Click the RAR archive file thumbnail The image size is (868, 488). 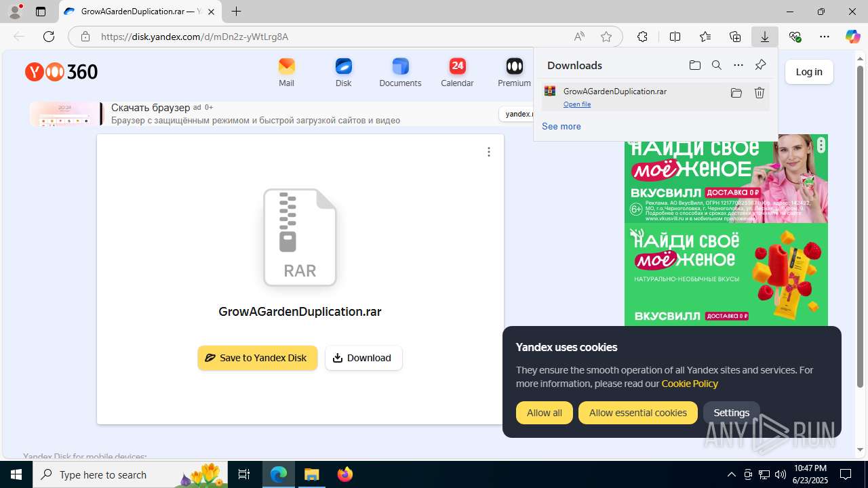[300, 237]
